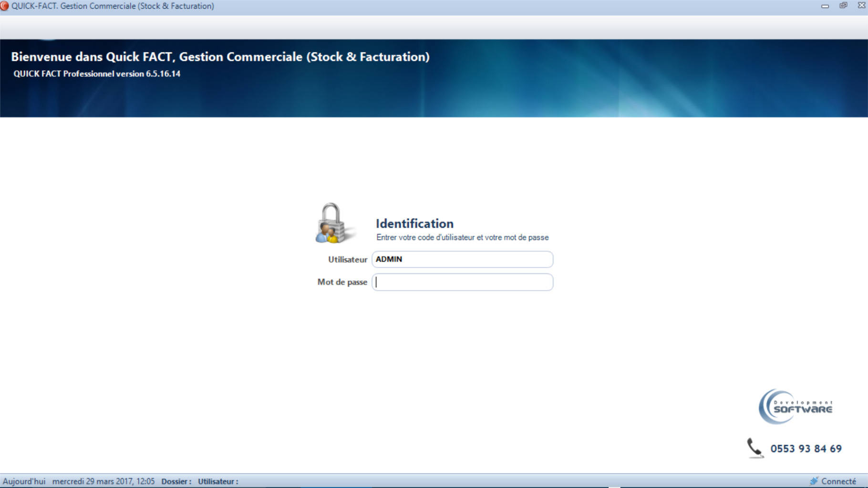Click the phone handset icon

(755, 448)
